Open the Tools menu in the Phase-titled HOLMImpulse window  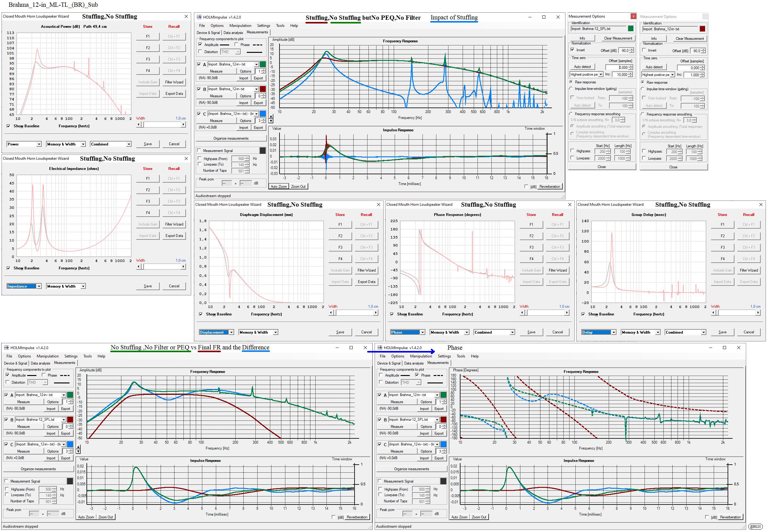pyautogui.click(x=461, y=356)
